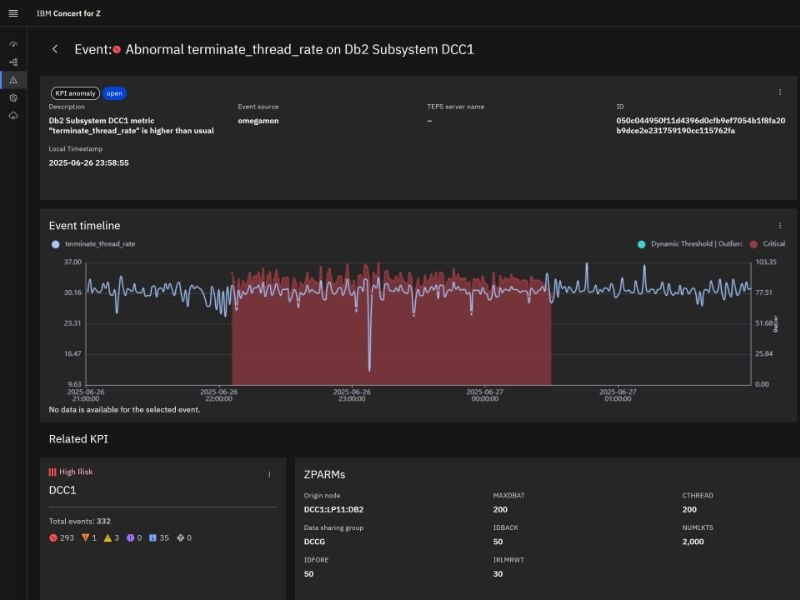This screenshot has height=600, width=800.
Task: Click the KPI anomaly tag
Action: click(x=75, y=93)
